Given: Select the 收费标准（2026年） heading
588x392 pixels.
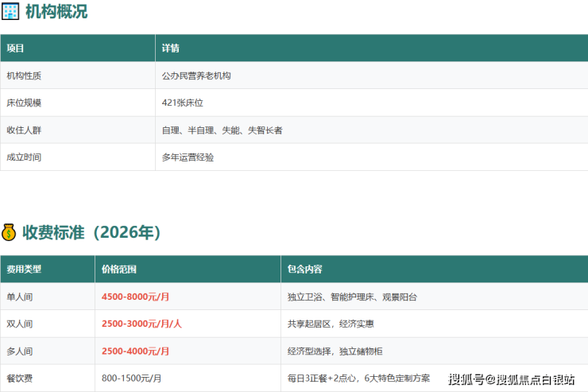Looking at the screenshot, I should coord(91,233).
